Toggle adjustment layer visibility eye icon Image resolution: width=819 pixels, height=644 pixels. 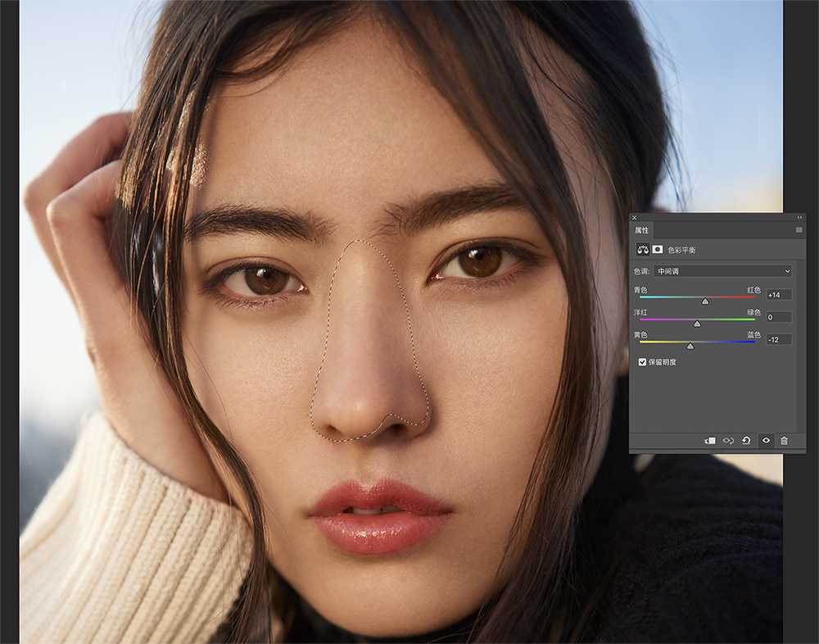[x=766, y=441]
